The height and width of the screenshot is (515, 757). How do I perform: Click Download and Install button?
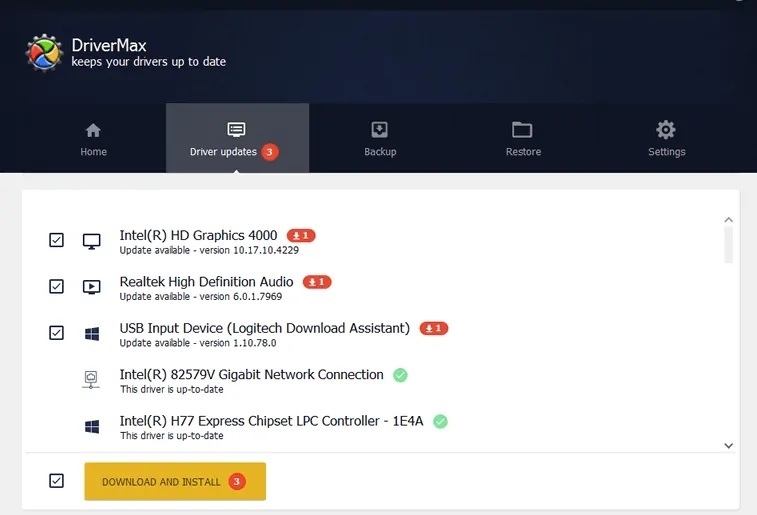coord(175,481)
